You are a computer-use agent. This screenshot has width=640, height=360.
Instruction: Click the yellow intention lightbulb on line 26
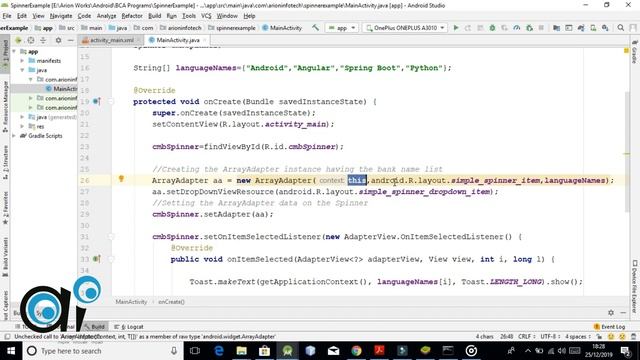point(121,178)
